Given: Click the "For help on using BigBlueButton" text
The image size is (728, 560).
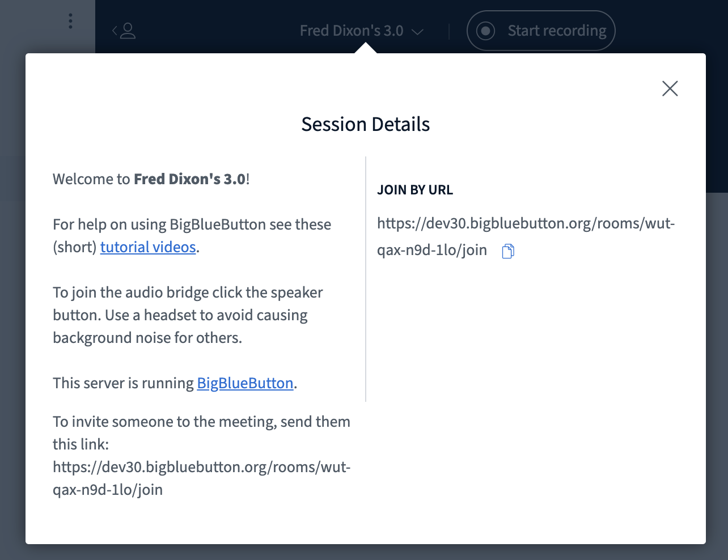Looking at the screenshot, I should 192,224.
